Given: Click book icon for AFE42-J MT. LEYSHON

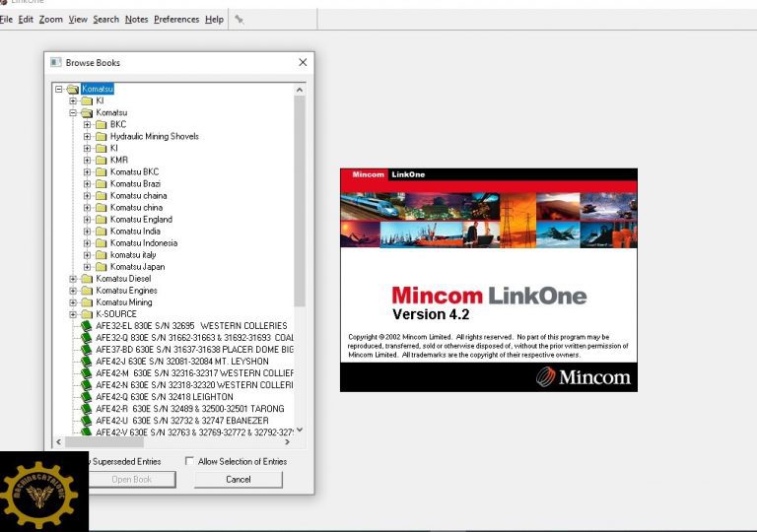Looking at the screenshot, I should click(x=87, y=362).
